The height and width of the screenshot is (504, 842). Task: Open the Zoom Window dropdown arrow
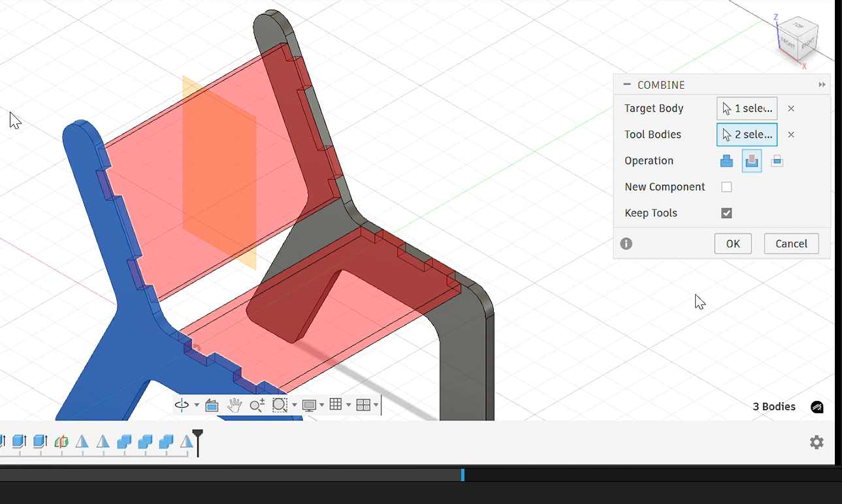click(x=294, y=405)
